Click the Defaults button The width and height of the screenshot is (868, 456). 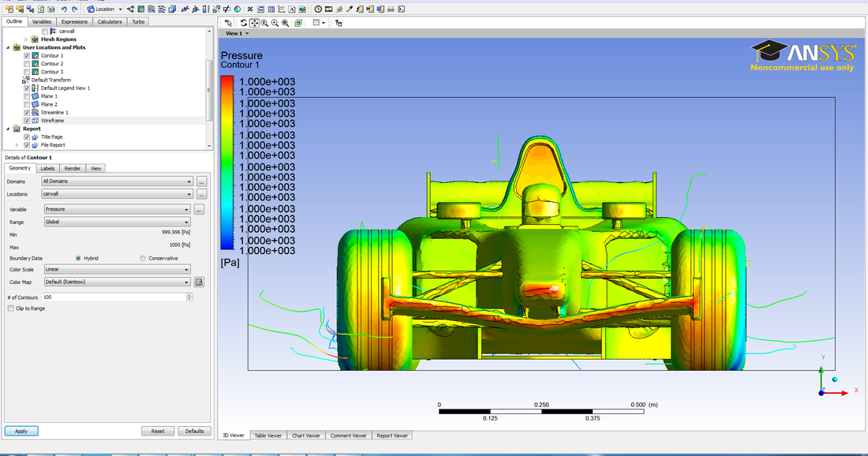[x=194, y=431]
